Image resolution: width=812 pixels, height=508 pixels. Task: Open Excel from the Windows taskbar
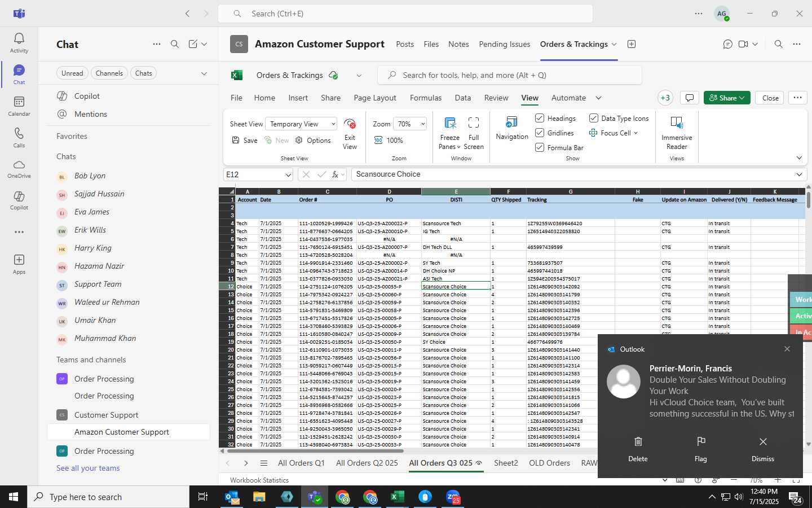[398, 497]
